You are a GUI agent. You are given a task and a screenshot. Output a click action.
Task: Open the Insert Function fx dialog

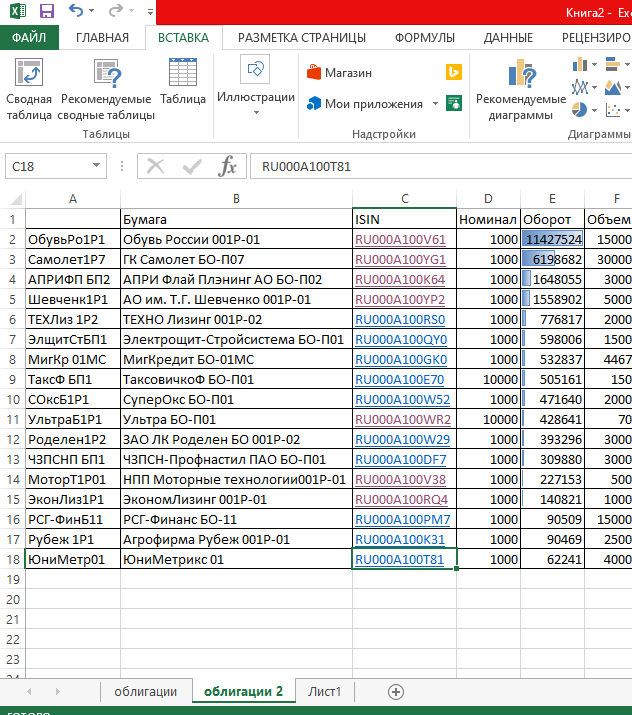coord(228,166)
